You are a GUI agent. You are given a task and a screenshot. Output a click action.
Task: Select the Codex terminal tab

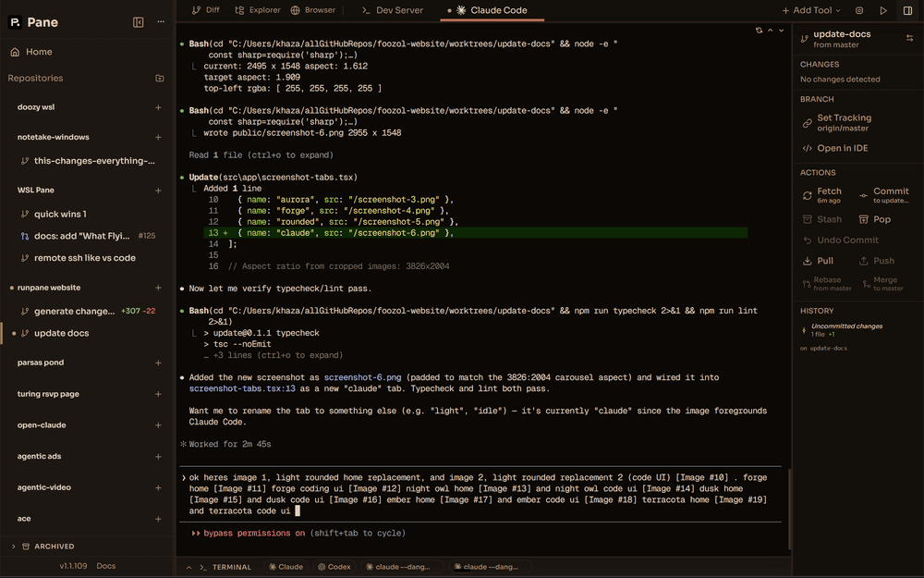(334, 567)
